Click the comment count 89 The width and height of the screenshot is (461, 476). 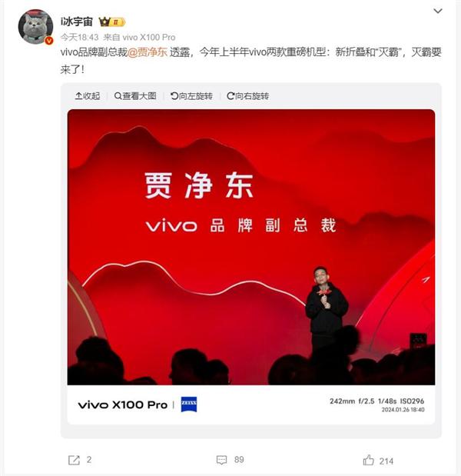(x=239, y=460)
